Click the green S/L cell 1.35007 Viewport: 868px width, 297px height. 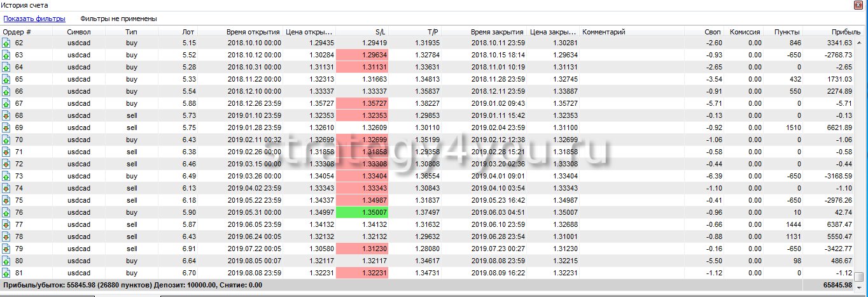pos(361,212)
